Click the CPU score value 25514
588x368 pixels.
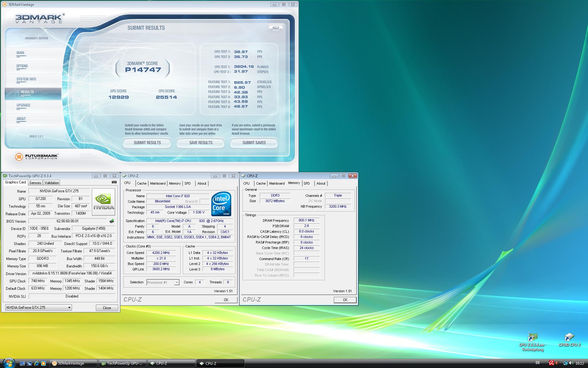166,97
